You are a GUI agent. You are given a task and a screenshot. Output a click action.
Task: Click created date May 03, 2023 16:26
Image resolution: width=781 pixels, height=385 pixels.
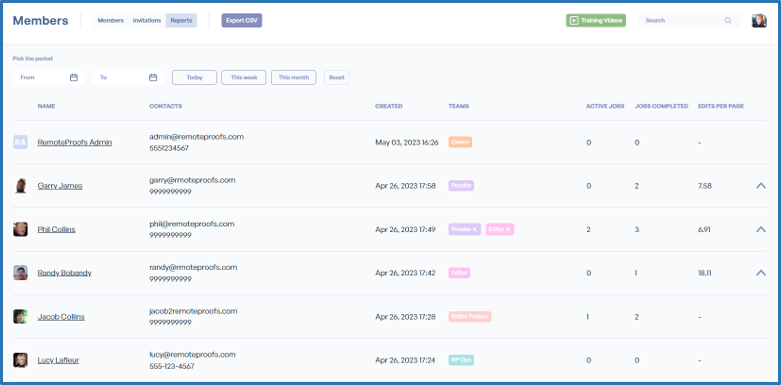coord(406,142)
